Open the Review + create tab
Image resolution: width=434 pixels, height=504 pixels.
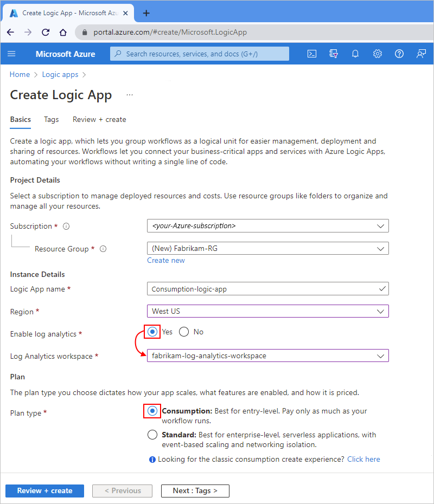tap(99, 119)
